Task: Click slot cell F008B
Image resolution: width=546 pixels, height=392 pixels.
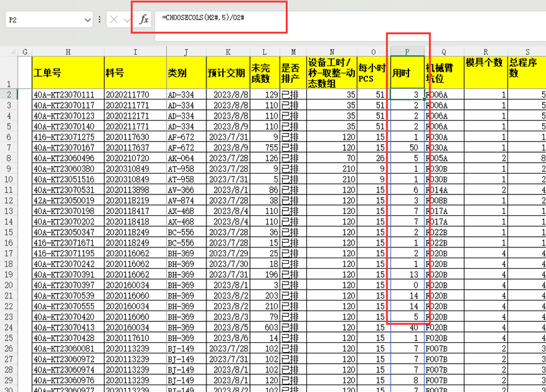Action: tap(444, 201)
